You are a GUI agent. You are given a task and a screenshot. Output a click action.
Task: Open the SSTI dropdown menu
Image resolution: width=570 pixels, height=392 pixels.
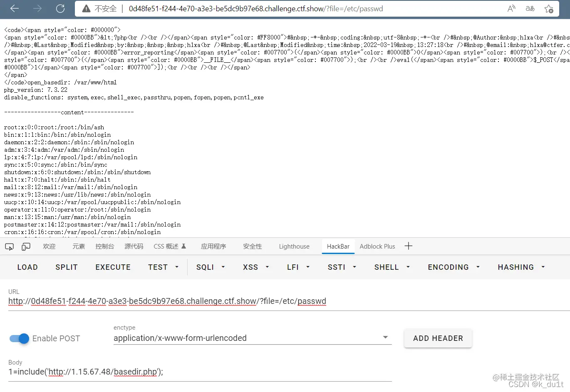342,267
